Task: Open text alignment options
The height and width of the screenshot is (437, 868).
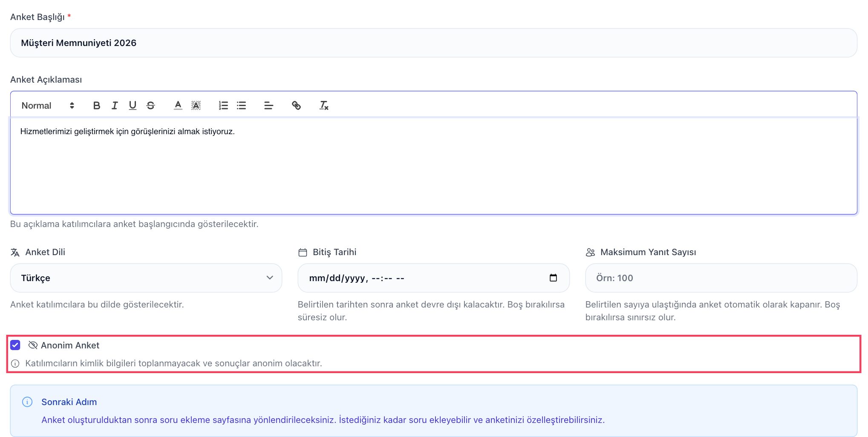Action: [268, 105]
